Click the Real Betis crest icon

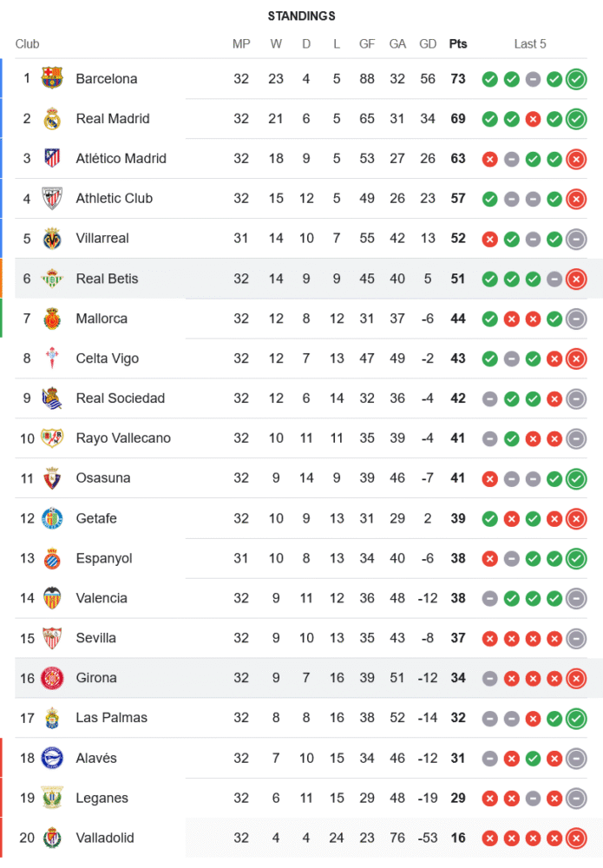coord(52,279)
